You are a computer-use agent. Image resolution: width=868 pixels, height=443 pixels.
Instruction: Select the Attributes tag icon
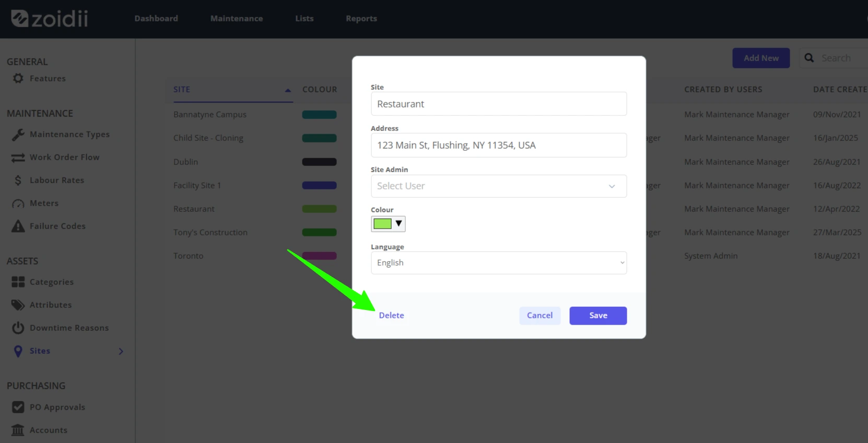(18, 305)
